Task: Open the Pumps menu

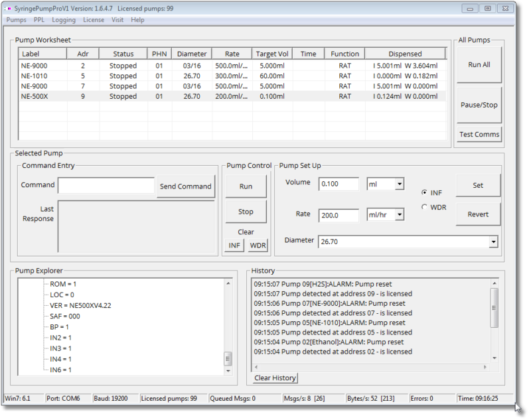Action: [x=16, y=20]
